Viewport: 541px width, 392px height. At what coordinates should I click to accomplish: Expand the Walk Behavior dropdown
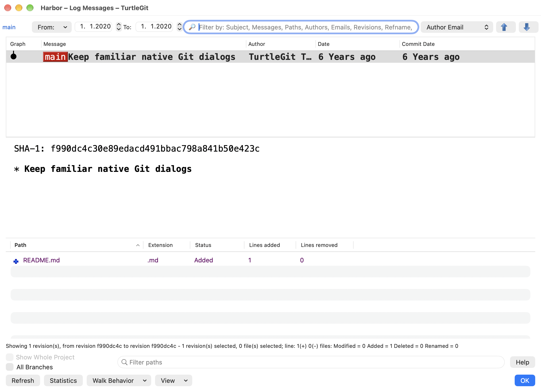coord(119,380)
